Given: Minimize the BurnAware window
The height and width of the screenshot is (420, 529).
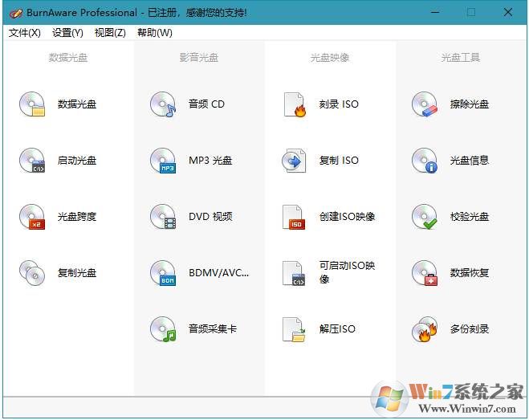Looking at the screenshot, I should (435, 13).
